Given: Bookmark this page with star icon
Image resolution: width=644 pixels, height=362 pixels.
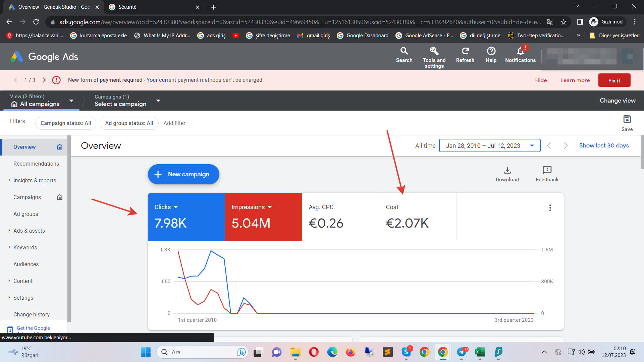Looking at the screenshot, I should pyautogui.click(x=563, y=22).
